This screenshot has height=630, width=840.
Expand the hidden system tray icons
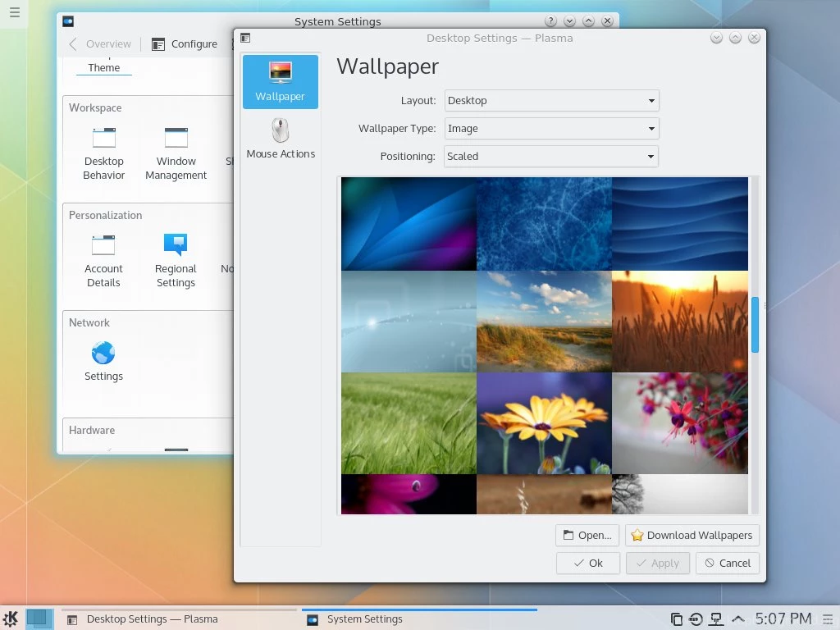point(737,619)
